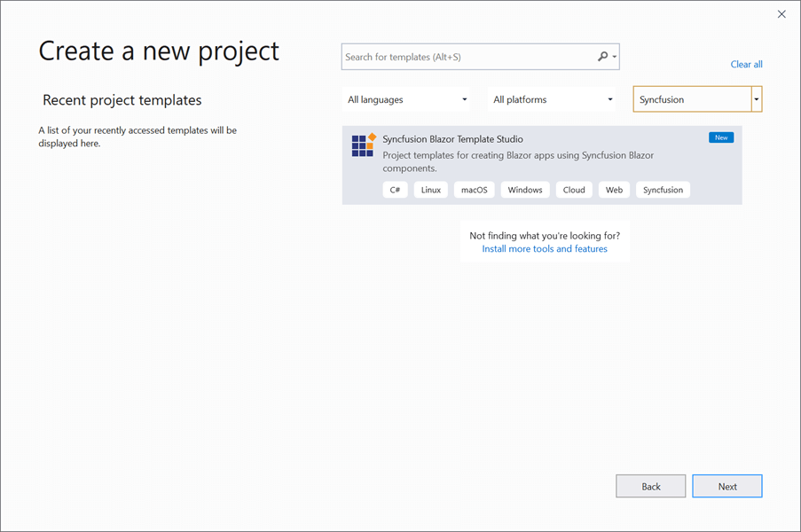801x532 pixels.
Task: Click the Clear all link
Action: coord(746,64)
